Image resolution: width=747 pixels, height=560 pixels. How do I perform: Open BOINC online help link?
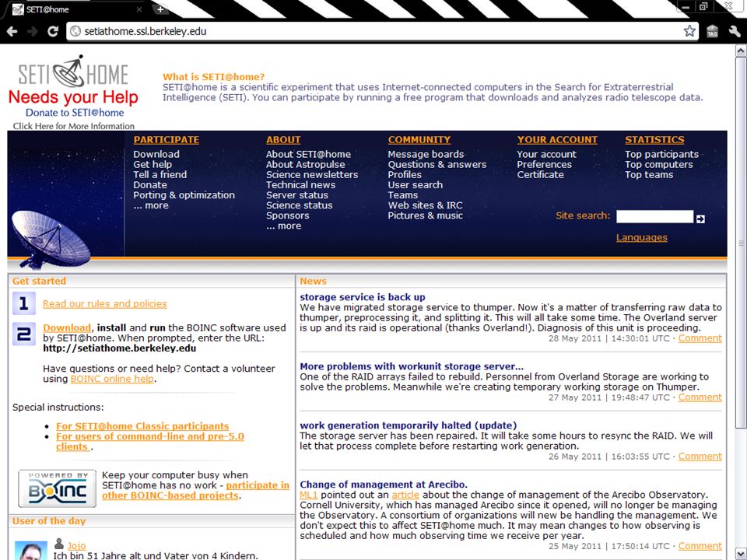pos(112,379)
